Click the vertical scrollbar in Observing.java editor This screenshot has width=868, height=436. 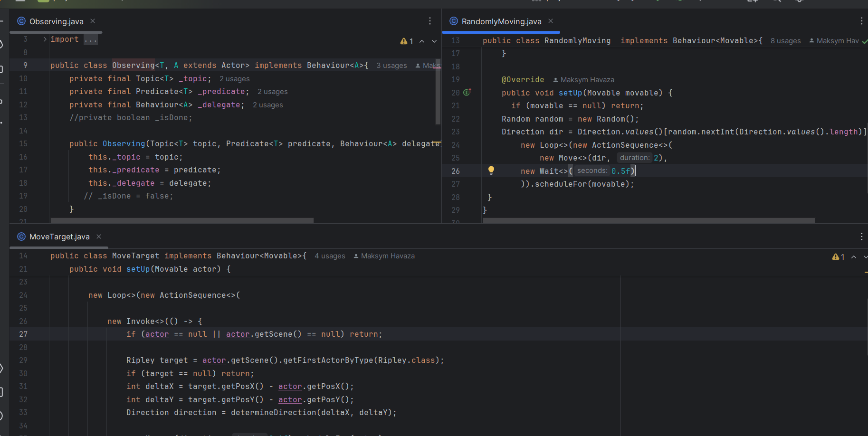(438, 93)
